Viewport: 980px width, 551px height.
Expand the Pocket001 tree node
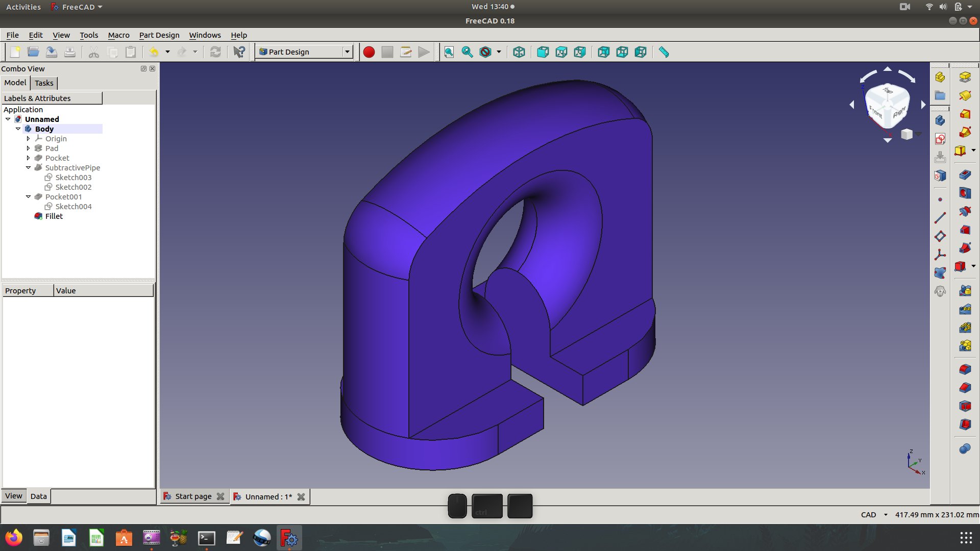pyautogui.click(x=28, y=196)
